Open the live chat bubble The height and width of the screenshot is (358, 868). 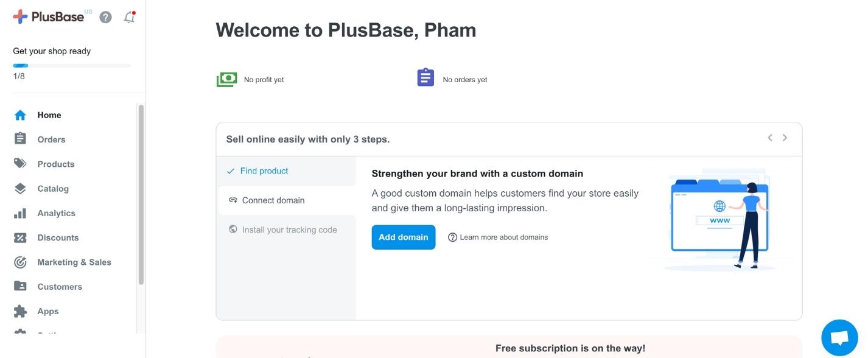[839, 338]
